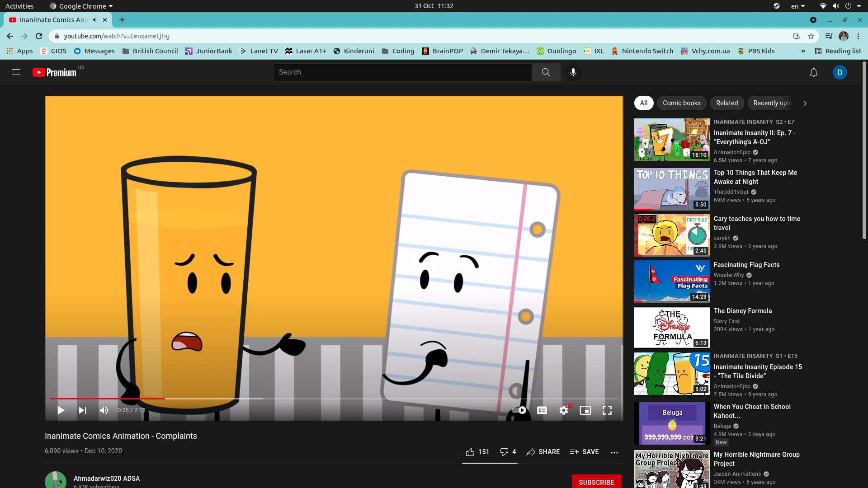The height and width of the screenshot is (488, 868).
Task: Open media control icon in toolbar
Action: 829,36
